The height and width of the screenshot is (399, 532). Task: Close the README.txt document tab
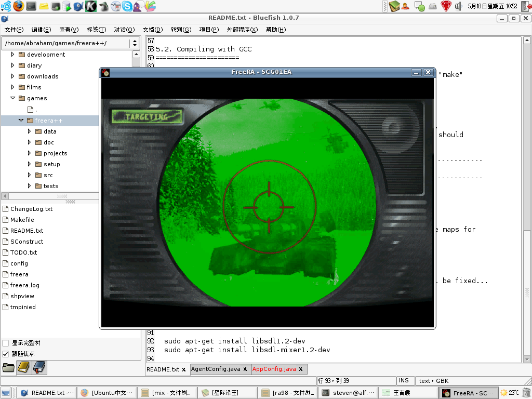pos(184,369)
